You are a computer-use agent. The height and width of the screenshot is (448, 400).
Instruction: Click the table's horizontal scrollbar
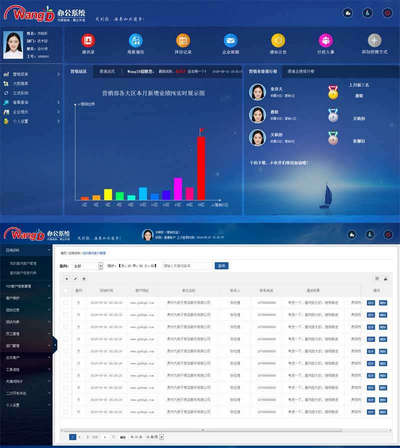201,430
